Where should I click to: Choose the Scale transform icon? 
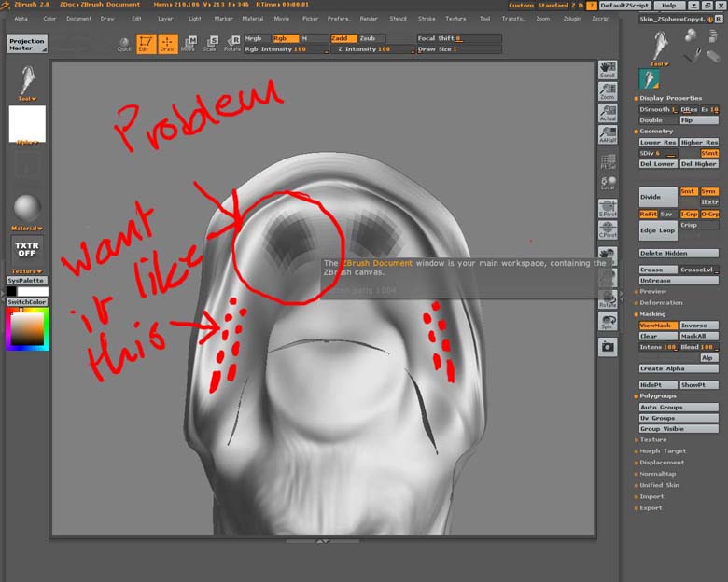point(210,44)
